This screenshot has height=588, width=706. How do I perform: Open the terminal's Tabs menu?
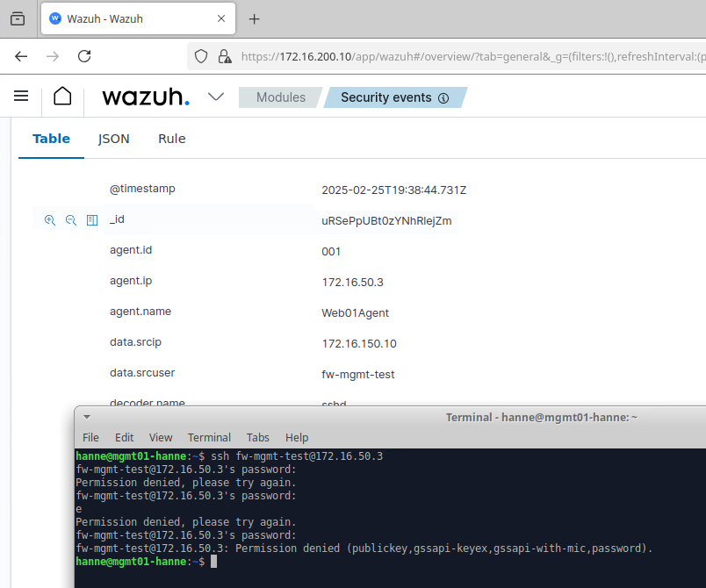click(x=257, y=437)
